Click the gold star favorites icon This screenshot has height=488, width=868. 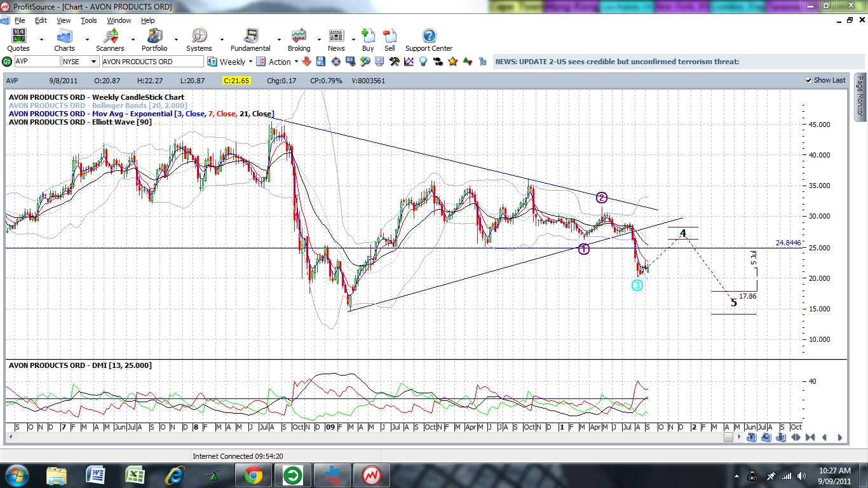pyautogui.click(x=452, y=62)
